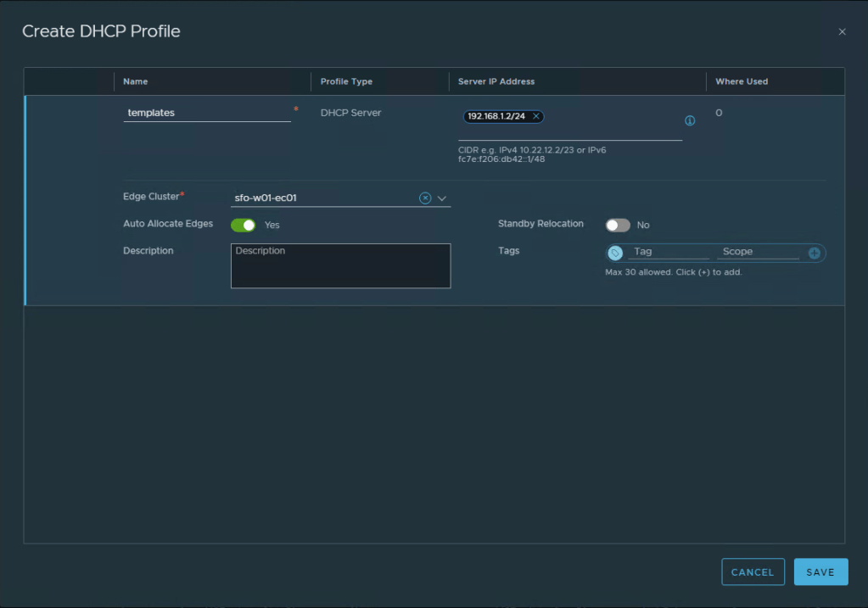Enable the Standby Relocation toggle
The height and width of the screenshot is (608, 868).
(618, 225)
